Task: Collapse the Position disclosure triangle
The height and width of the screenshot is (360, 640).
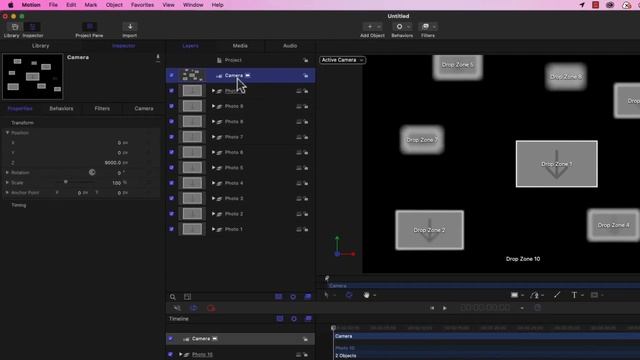Action: [x=7, y=133]
